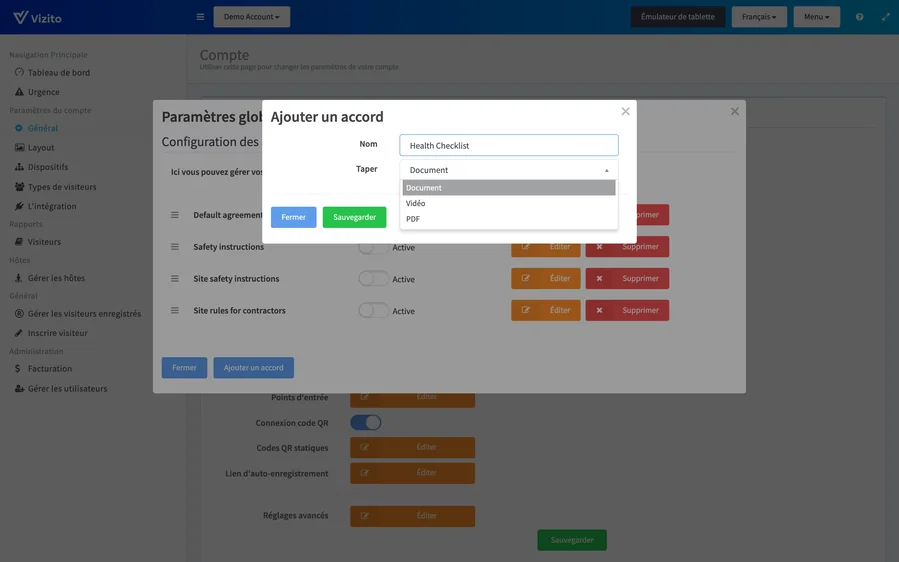Click the Site rules for contractors label
This screenshot has width=899, height=562.
click(x=239, y=310)
